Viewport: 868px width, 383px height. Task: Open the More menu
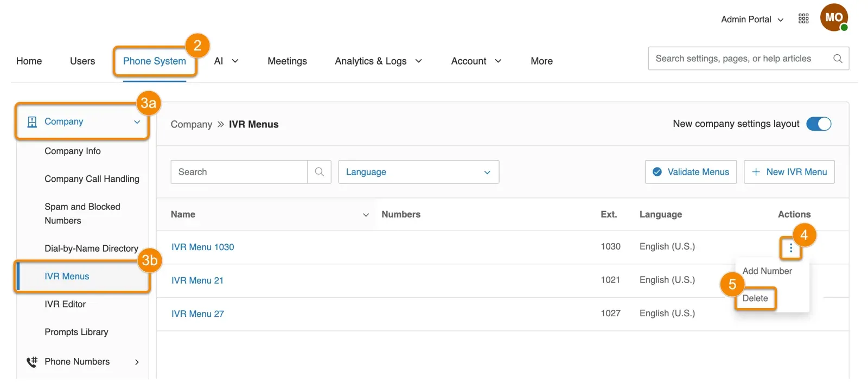click(x=541, y=61)
